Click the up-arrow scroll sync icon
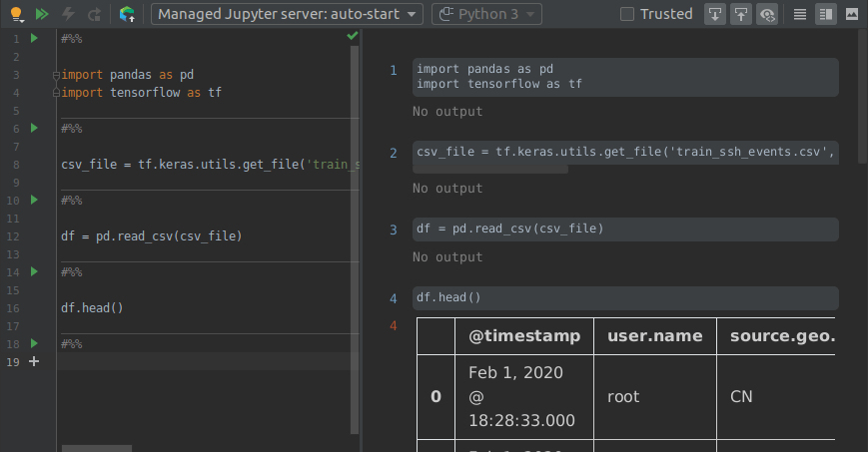This screenshot has width=868, height=452. coord(741,14)
